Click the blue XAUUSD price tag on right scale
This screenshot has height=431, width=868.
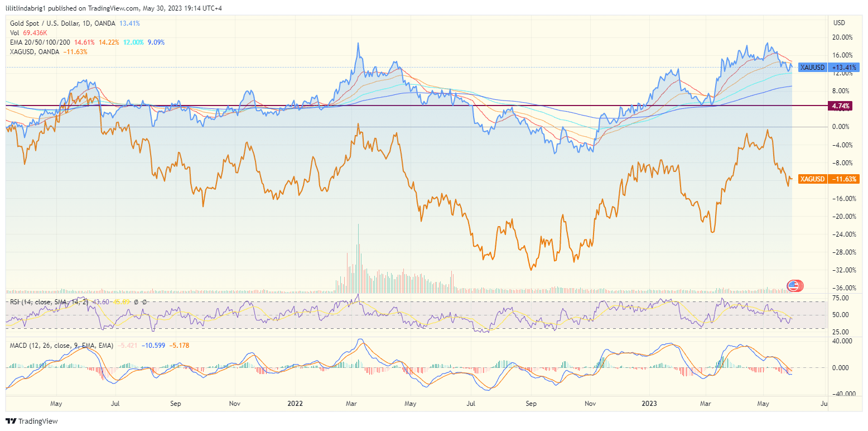coord(812,67)
